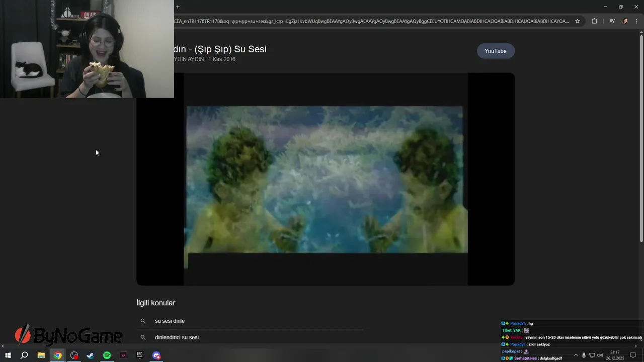This screenshot has width=644, height=362.
Task: Click papikopat's chat username
Action: [511, 351]
